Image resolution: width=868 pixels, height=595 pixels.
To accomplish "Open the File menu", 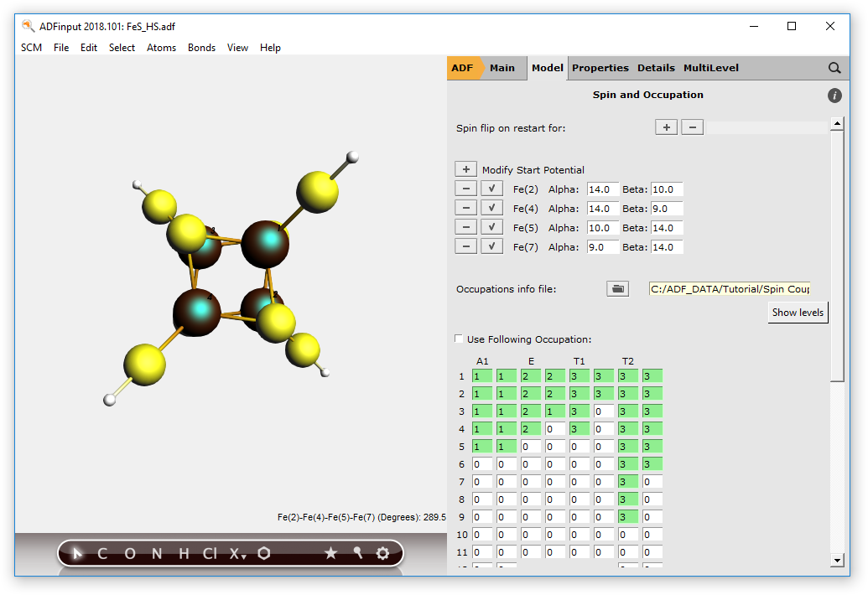I will [x=61, y=48].
